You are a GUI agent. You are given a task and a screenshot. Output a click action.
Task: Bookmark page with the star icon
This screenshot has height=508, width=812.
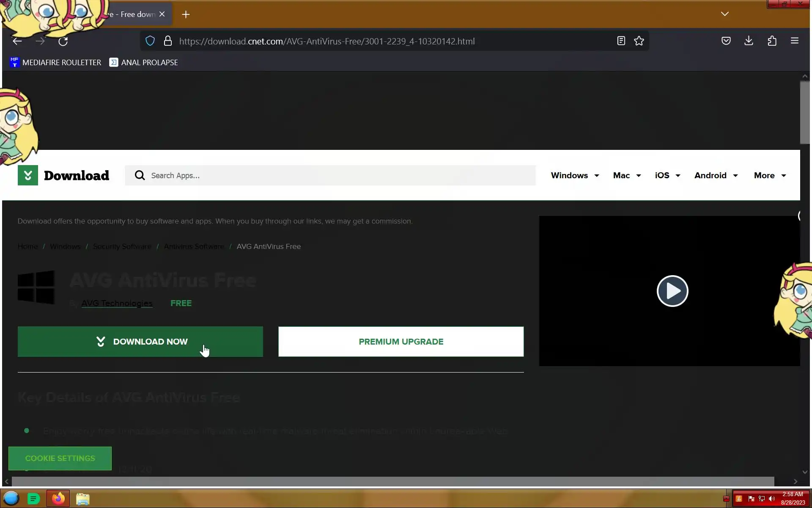[x=639, y=41]
